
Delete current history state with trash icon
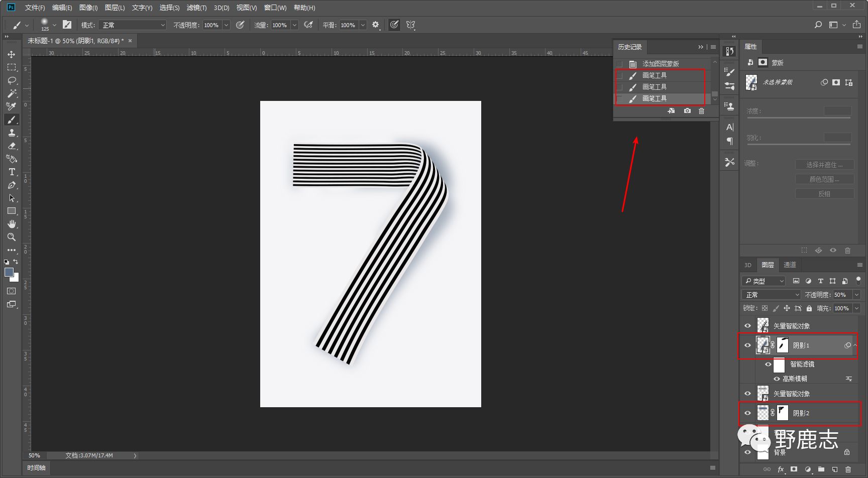click(701, 111)
